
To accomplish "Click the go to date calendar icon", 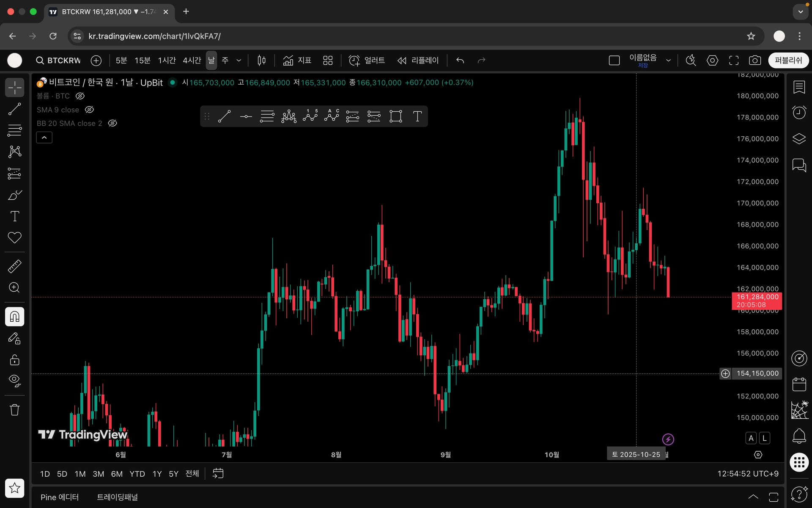I will 218,473.
